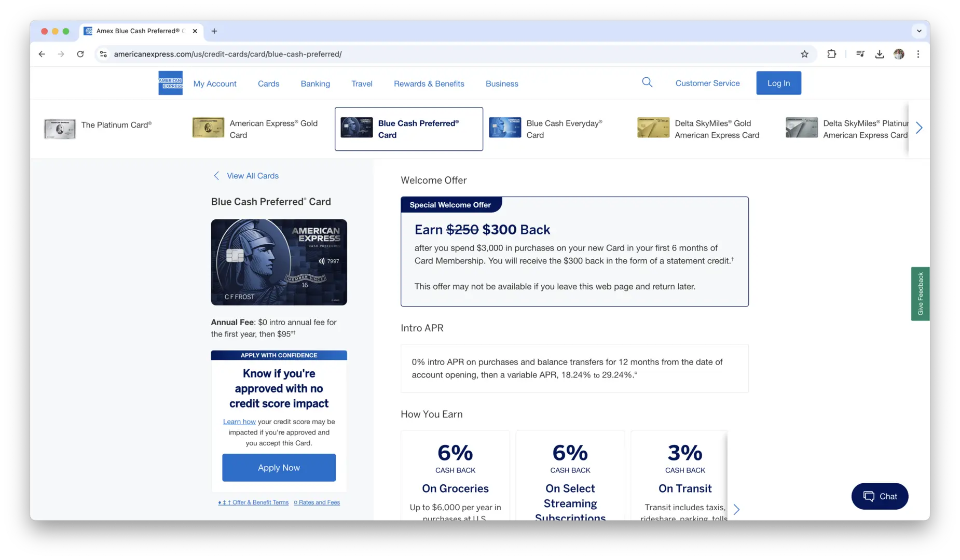Click the Log In button

[x=778, y=83]
